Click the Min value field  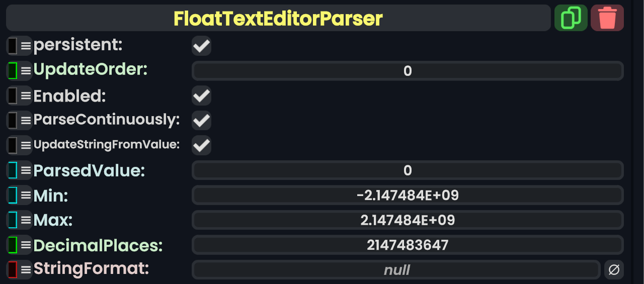(408, 195)
